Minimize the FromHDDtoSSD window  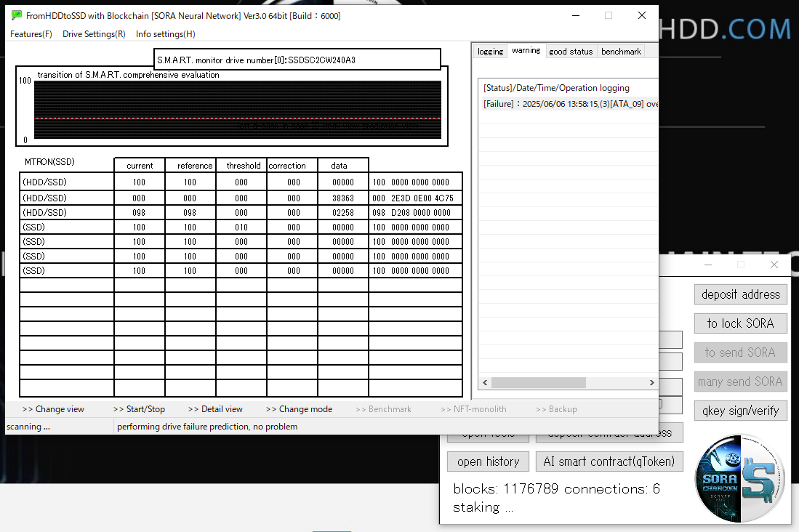tap(576, 15)
